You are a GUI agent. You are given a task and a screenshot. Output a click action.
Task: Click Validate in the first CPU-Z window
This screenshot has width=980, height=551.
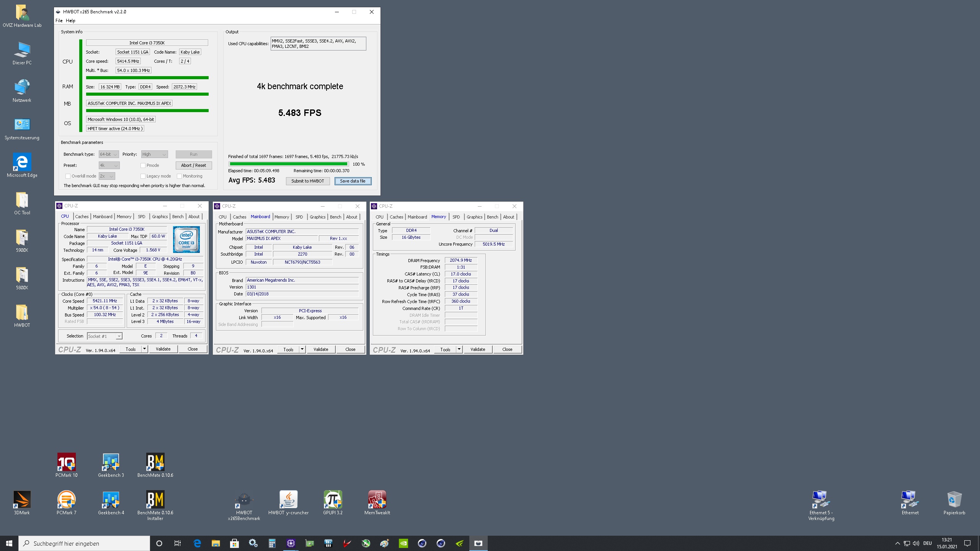pyautogui.click(x=163, y=349)
